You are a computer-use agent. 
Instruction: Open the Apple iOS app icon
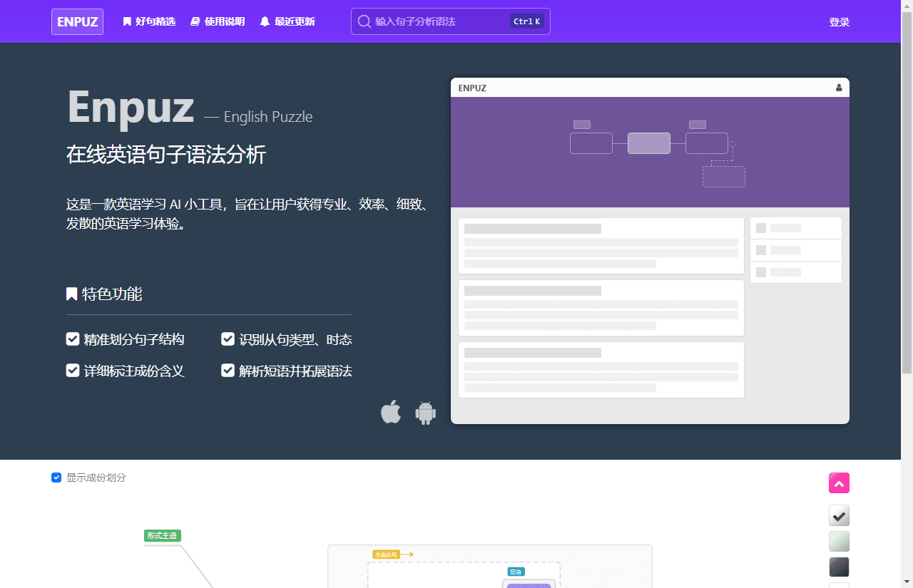[391, 412]
